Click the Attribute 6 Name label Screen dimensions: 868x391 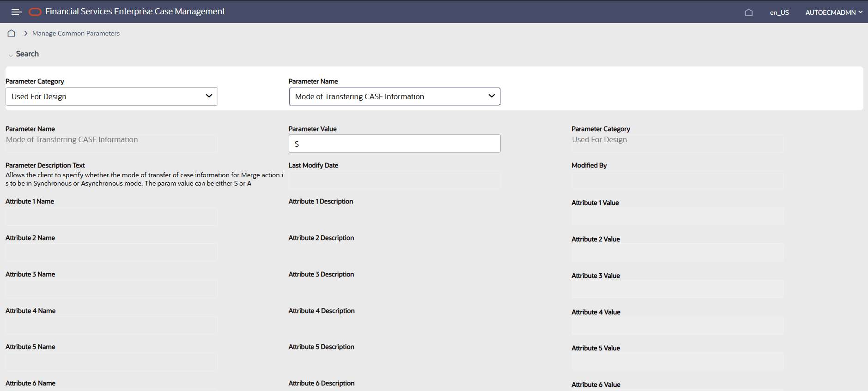(x=30, y=383)
